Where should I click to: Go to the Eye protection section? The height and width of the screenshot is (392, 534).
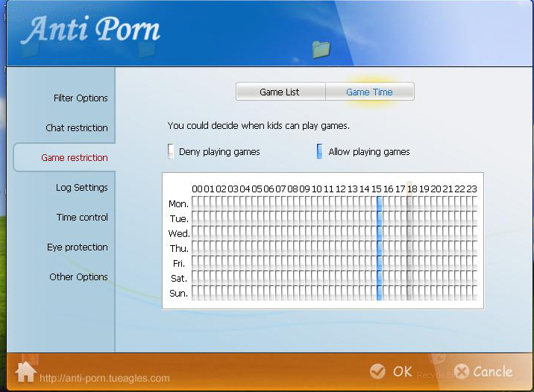tap(78, 247)
